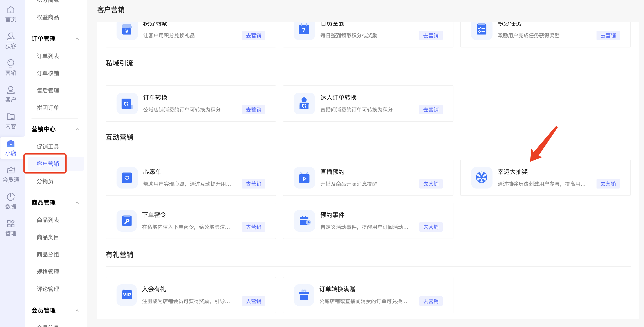Click the 下单密令 key icon
The height and width of the screenshot is (327, 644).
(x=127, y=221)
